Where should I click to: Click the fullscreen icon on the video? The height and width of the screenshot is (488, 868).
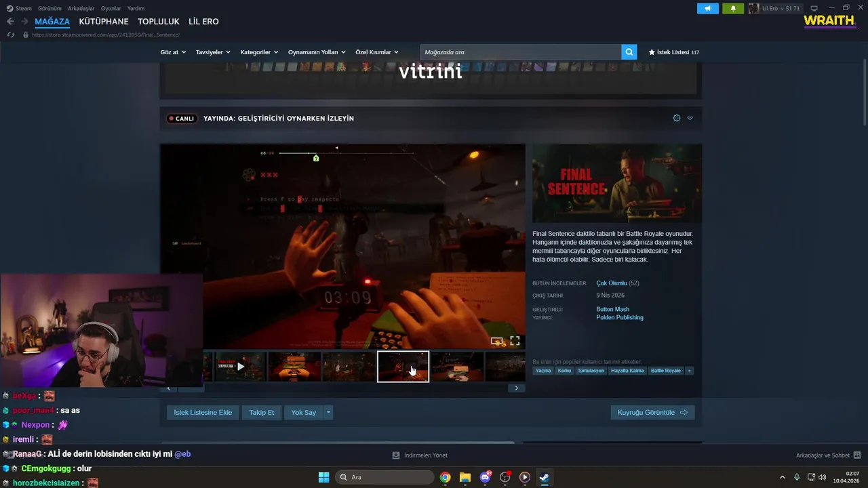(x=515, y=341)
